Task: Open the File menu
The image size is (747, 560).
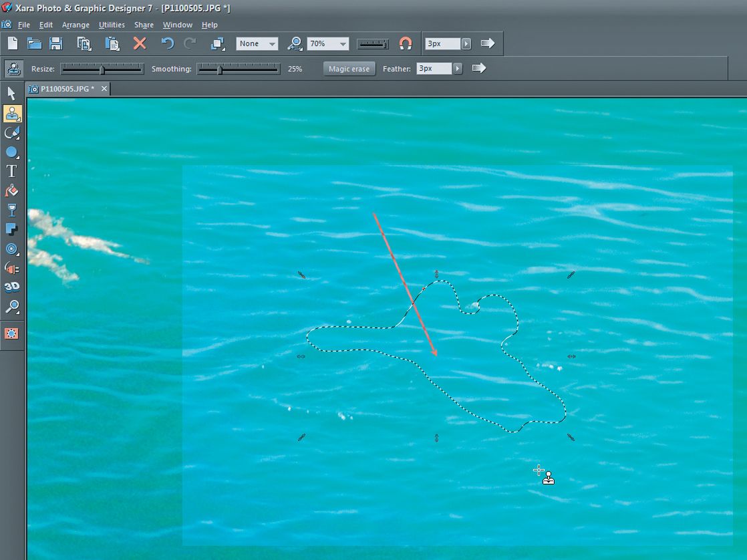Action: pos(24,25)
